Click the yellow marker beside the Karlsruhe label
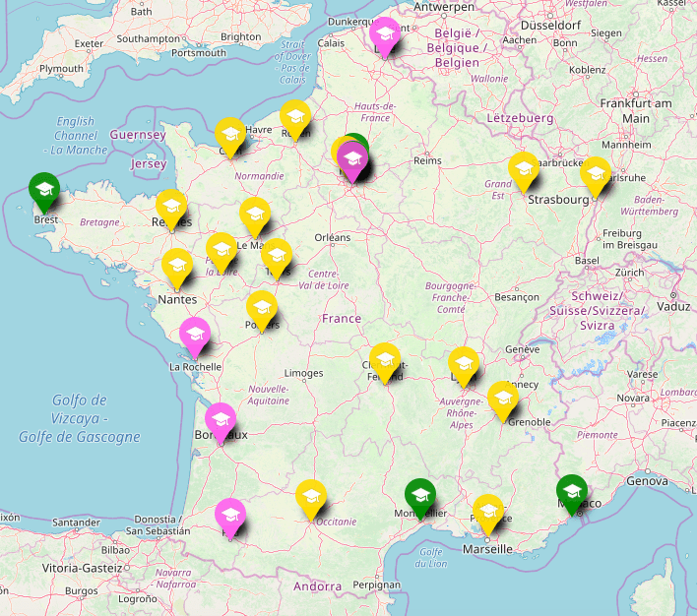The width and height of the screenshot is (697, 616). [595, 173]
